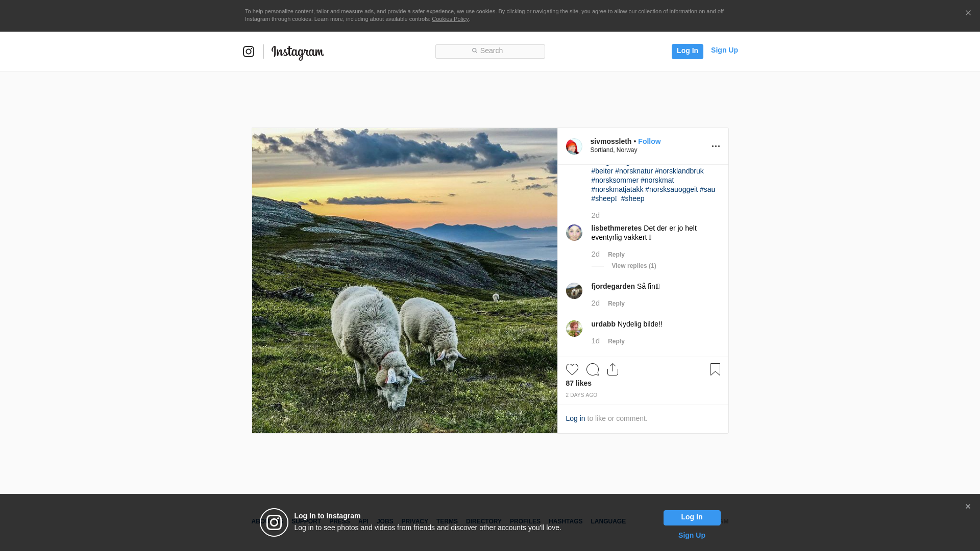Open sivmossleth's profile avatar
The height and width of the screenshot is (551, 980).
[574, 146]
